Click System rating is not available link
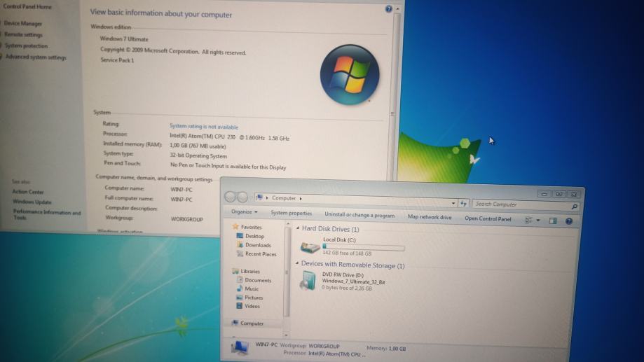This screenshot has width=644, height=362. [x=204, y=125]
